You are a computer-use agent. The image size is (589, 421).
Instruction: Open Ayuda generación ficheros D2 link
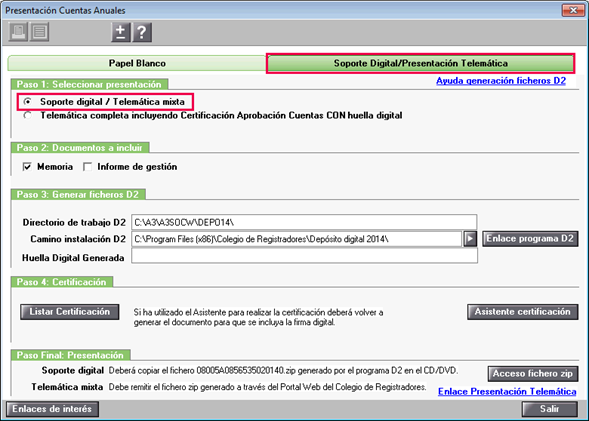point(501,81)
